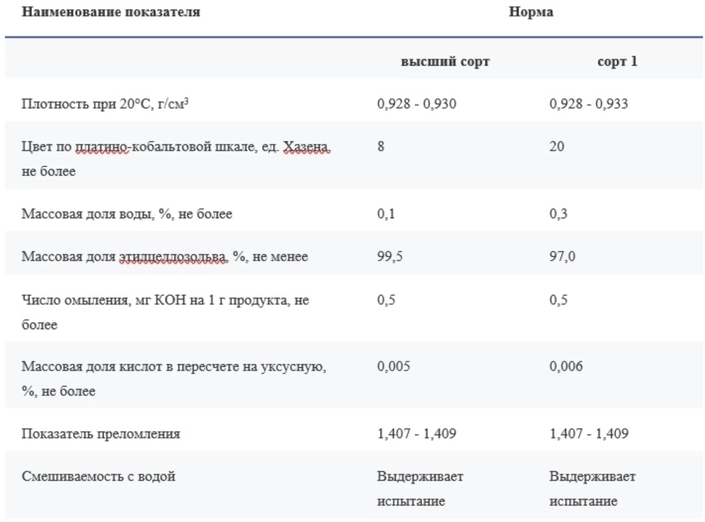Image resolution: width=705 pixels, height=522 pixels.
Task: Click the 'Норма' column header
Action: pyautogui.click(x=531, y=12)
